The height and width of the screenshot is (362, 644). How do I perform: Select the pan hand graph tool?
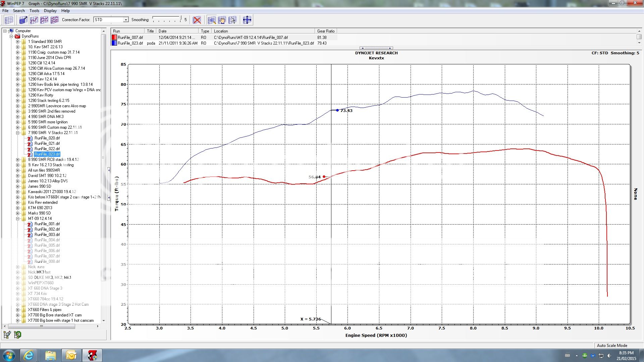pyautogui.click(x=222, y=20)
